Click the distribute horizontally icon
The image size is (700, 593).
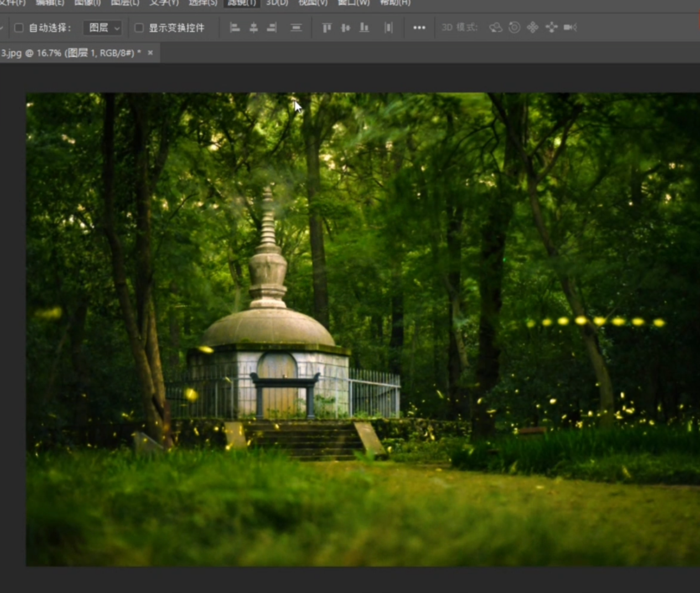point(388,28)
